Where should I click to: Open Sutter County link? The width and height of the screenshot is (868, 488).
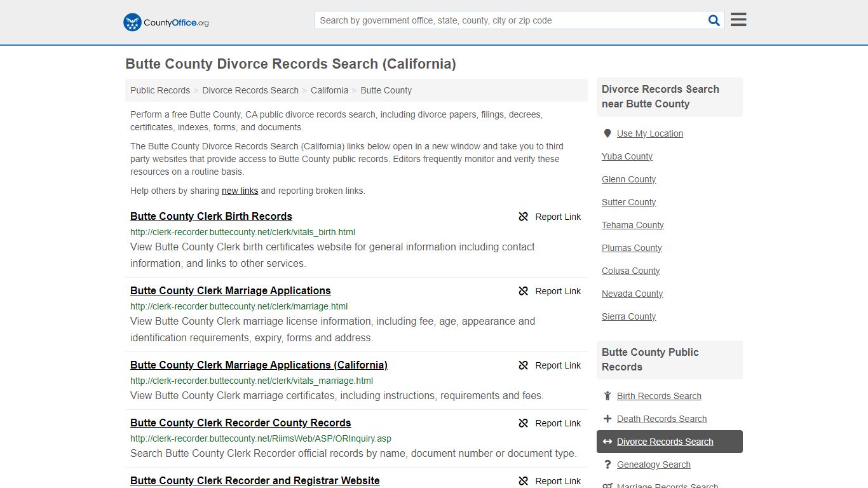pos(628,202)
